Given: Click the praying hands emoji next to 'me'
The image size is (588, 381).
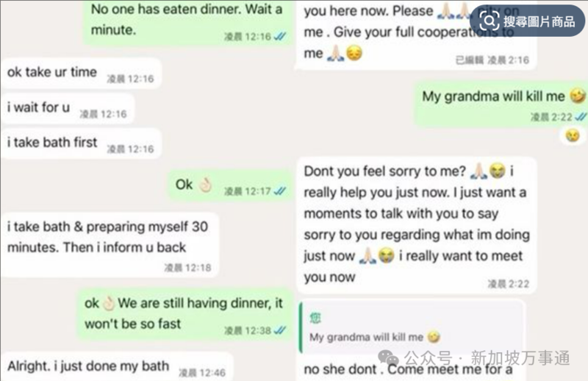Looking at the screenshot, I should pos(335,53).
